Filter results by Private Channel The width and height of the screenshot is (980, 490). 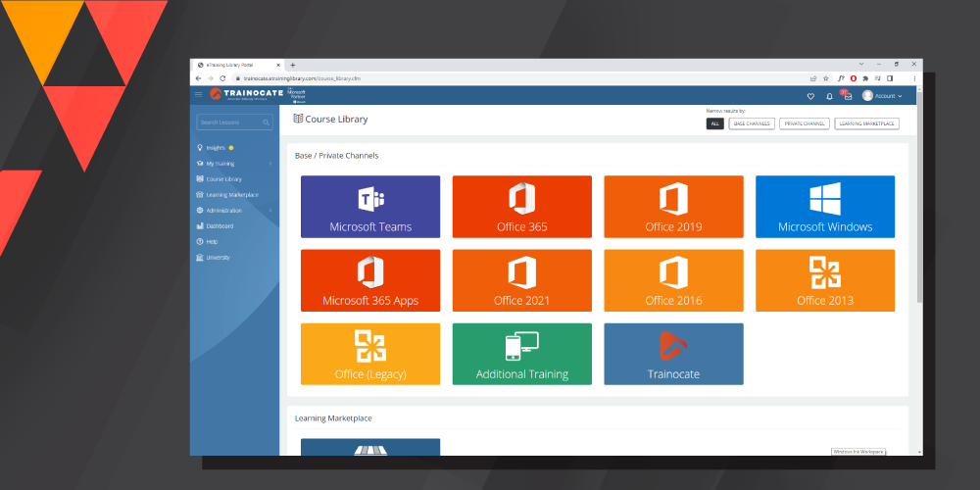(x=805, y=123)
